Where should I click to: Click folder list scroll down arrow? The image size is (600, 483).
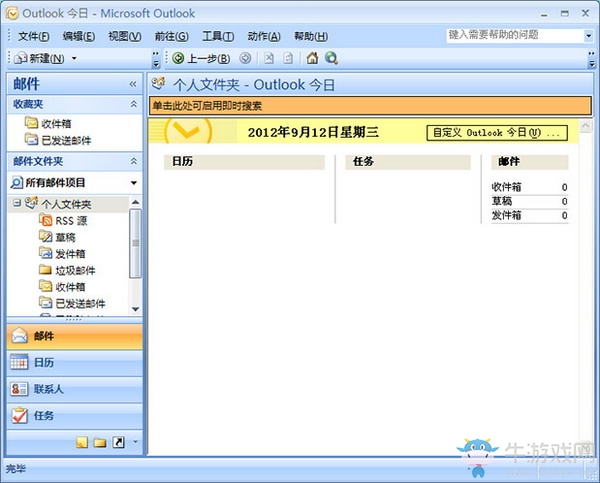pyautogui.click(x=135, y=309)
